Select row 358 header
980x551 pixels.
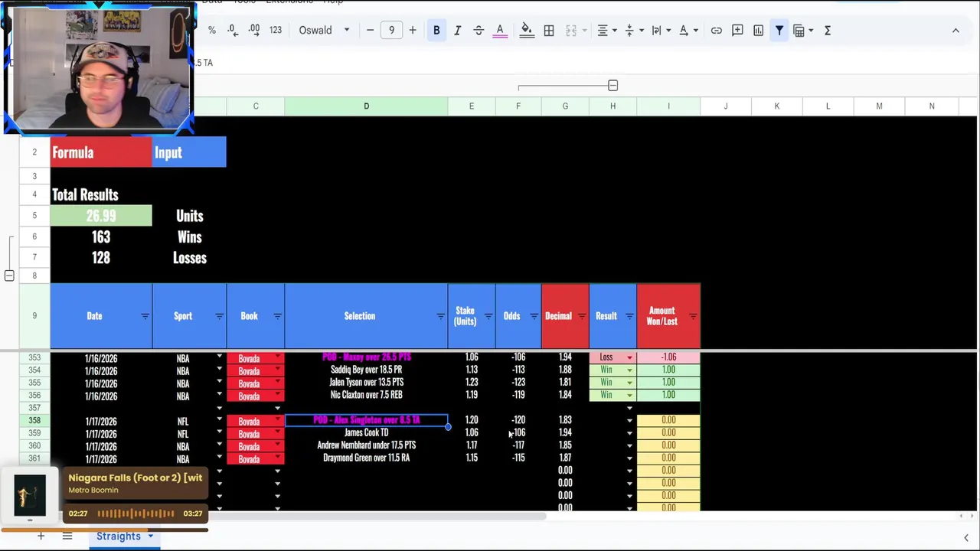coord(34,421)
